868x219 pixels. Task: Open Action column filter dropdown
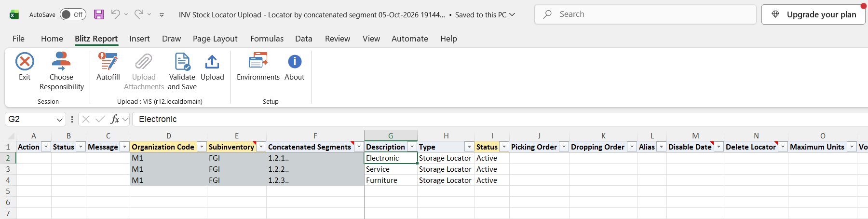coord(46,147)
